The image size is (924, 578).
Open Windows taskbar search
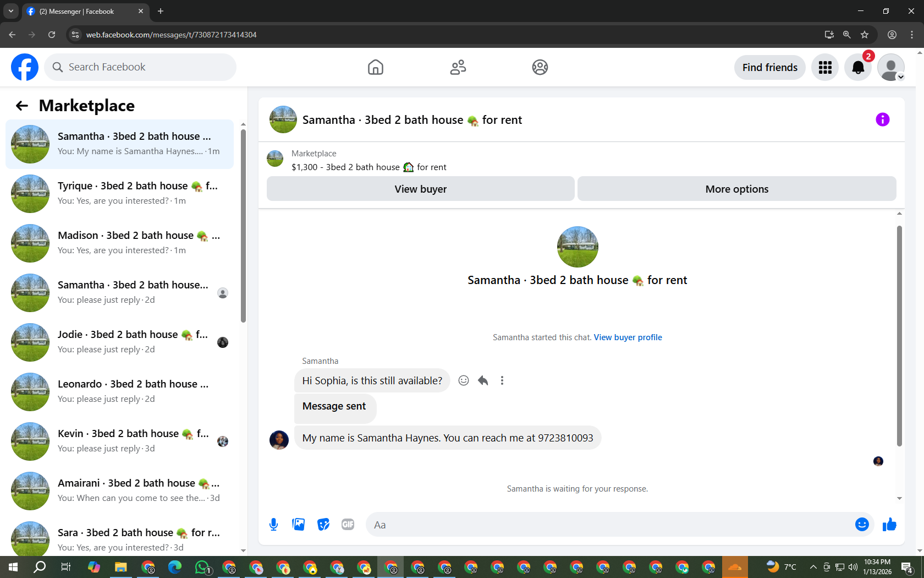(x=40, y=567)
